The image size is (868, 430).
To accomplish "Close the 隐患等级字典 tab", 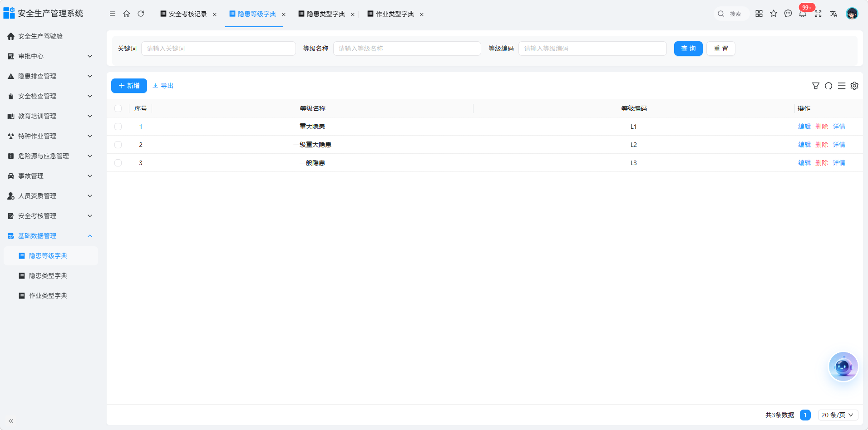I will (284, 15).
